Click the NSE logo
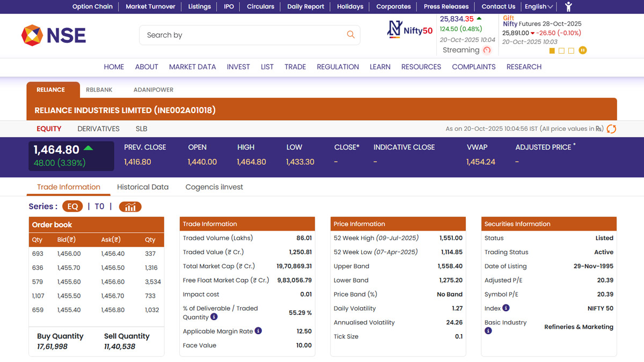The image size is (644, 362). coord(54,35)
